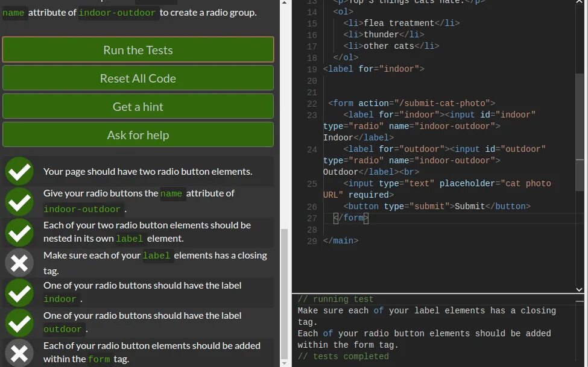This screenshot has height=367, width=588.
Task: Click the Run the Tests button
Action: 138,49
